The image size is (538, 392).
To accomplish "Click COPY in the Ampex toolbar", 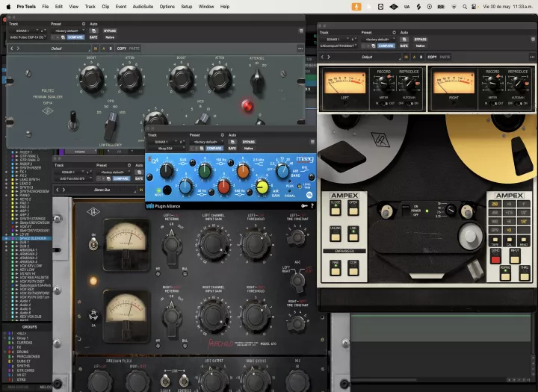I will tap(433, 57).
